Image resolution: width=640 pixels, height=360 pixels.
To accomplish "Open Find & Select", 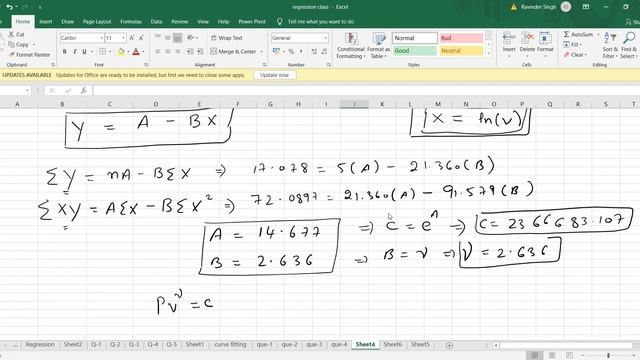I will [629, 46].
